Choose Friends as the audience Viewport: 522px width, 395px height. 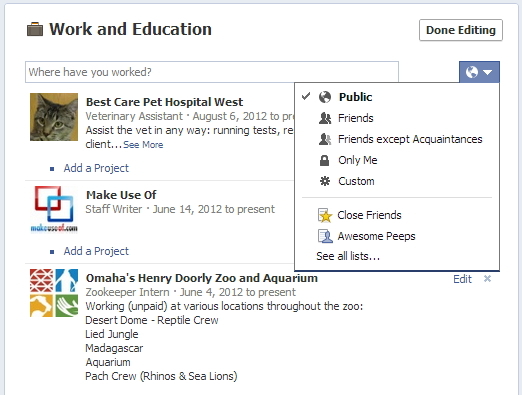click(x=397, y=118)
